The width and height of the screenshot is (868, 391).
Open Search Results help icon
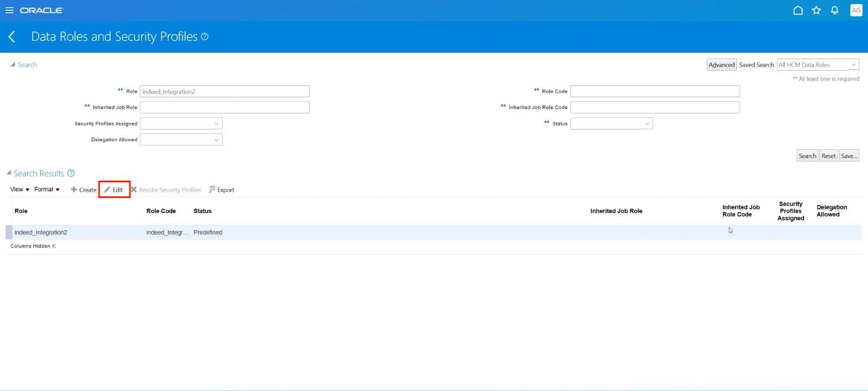coord(71,173)
